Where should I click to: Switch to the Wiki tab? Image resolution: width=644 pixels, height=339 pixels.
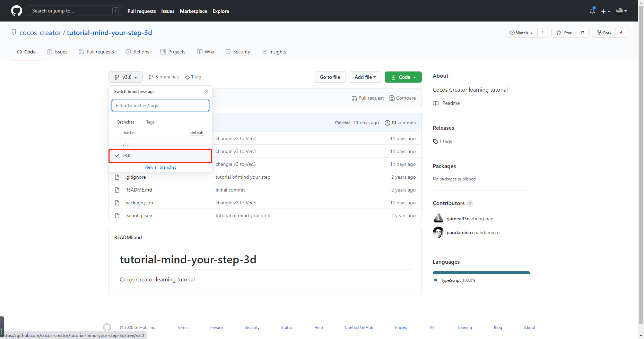click(x=206, y=52)
